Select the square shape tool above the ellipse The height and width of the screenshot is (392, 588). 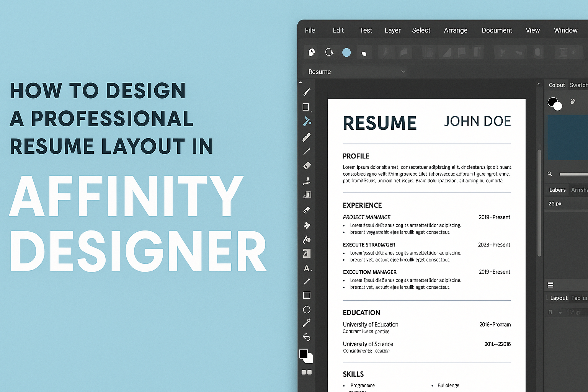(307, 295)
